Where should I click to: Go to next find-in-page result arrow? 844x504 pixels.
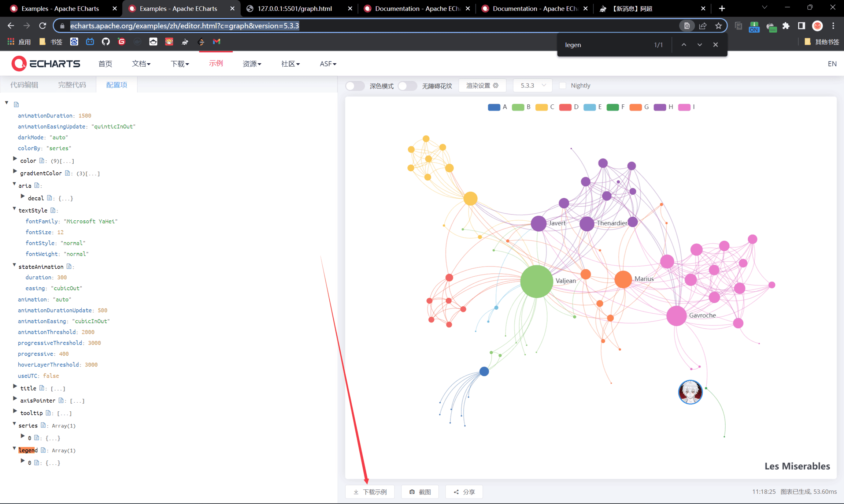700,45
